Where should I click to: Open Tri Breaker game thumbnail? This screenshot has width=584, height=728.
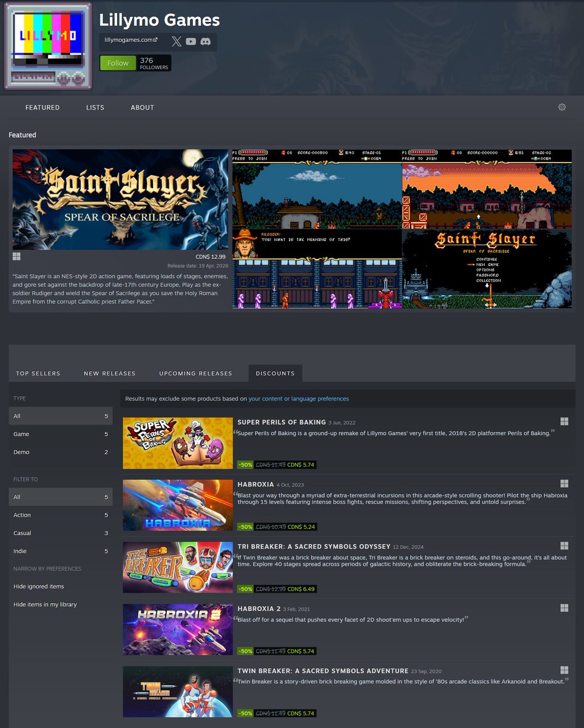[178, 567]
